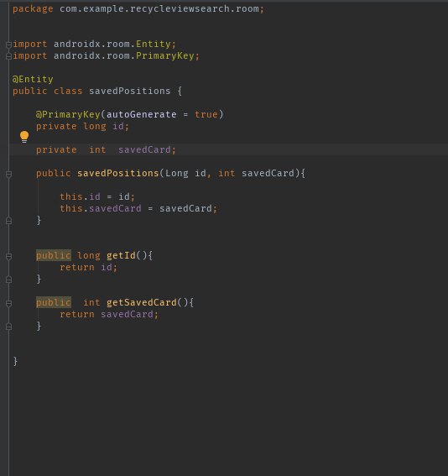Click fold marker beside androidx.room.PrimaryKey import line
This screenshot has height=476, width=448.
click(8, 56)
